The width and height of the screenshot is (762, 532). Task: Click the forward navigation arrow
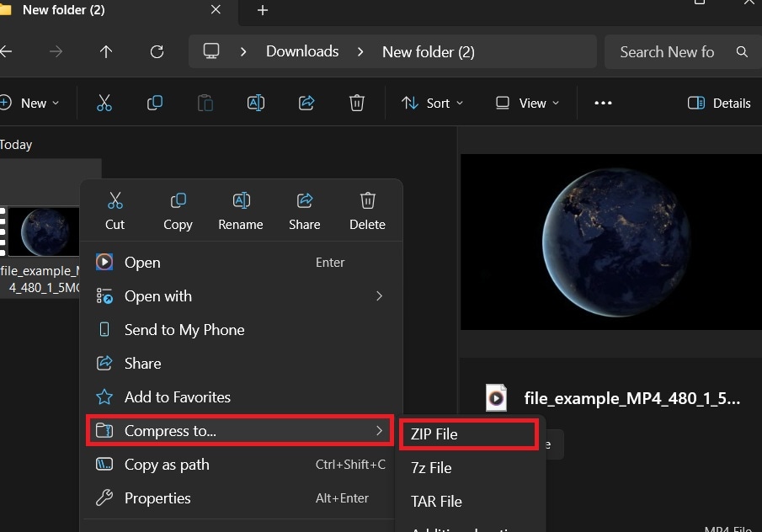[x=56, y=51]
